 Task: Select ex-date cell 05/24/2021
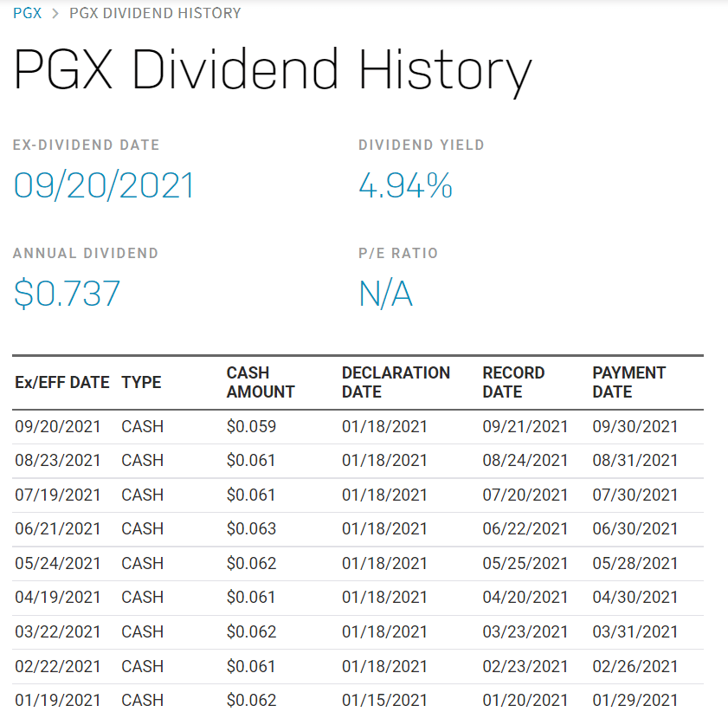(x=58, y=563)
